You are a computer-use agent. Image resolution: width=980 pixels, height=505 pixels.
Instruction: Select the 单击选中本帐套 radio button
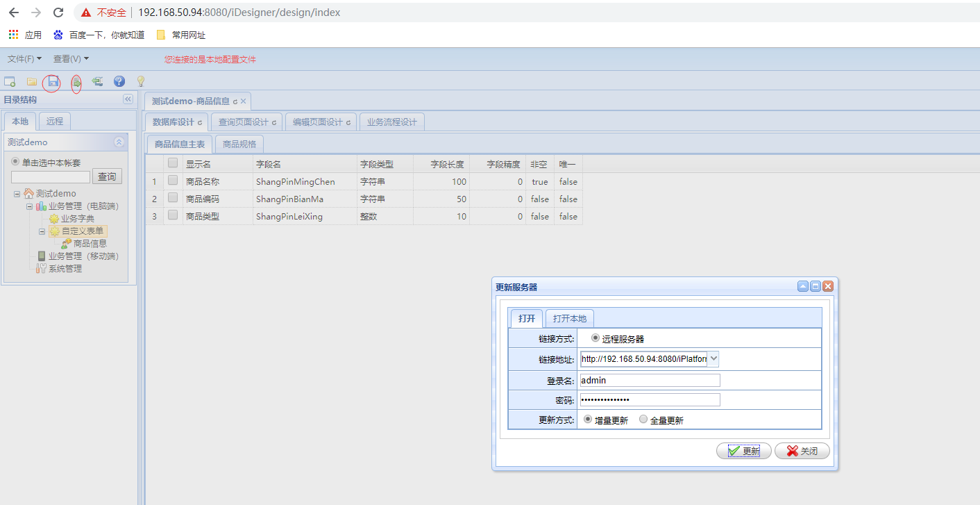15,162
